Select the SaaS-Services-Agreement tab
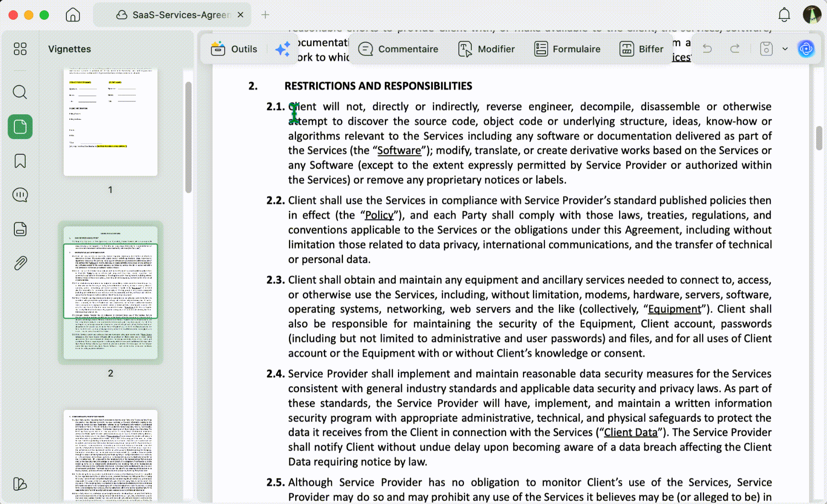Viewport: 827px width, 504px height. coord(173,15)
